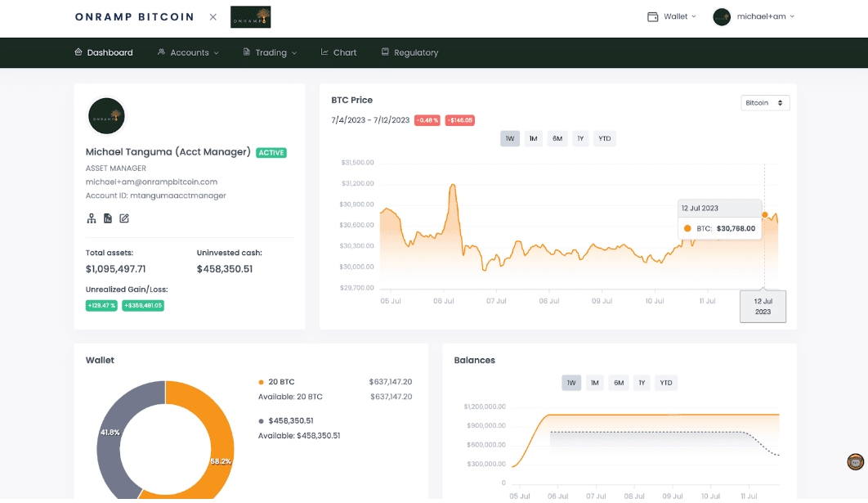Select 6M range on Balances chart
The height and width of the screenshot is (503, 868).
pos(619,383)
